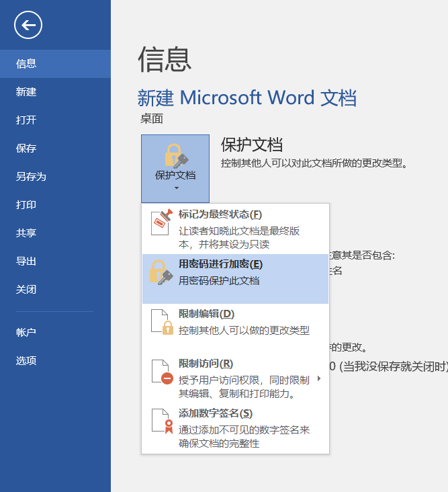This screenshot has width=448, height=492.
Task: Click the 信息 page heading
Action: point(165,59)
